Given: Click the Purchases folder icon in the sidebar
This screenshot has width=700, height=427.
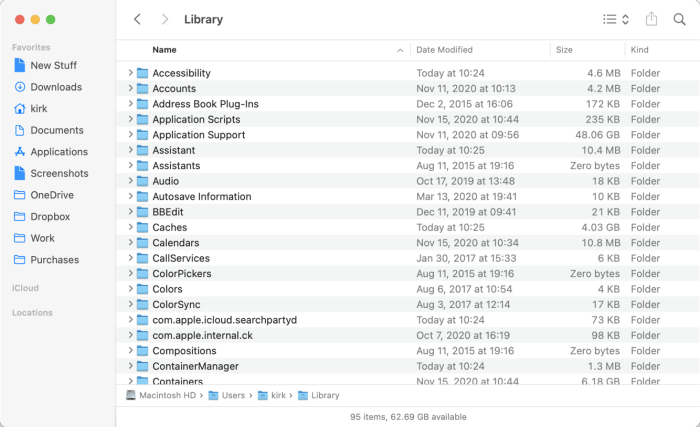Looking at the screenshot, I should (20, 260).
